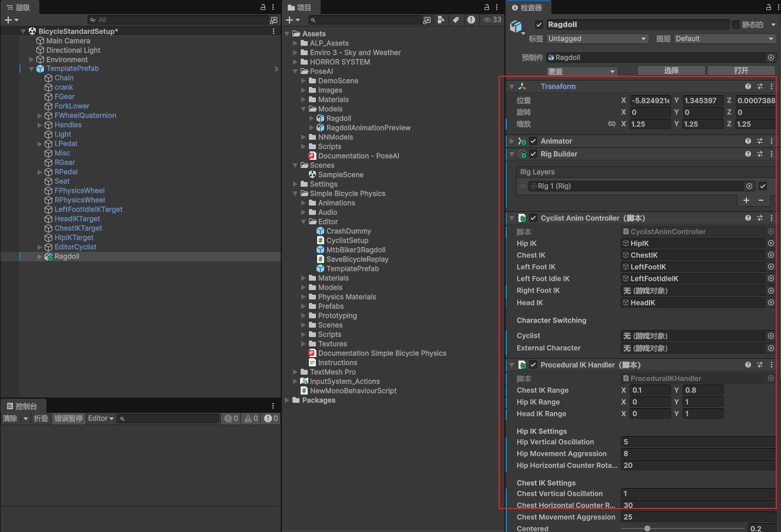Switch to the Hierarchy tab

[x=18, y=7]
